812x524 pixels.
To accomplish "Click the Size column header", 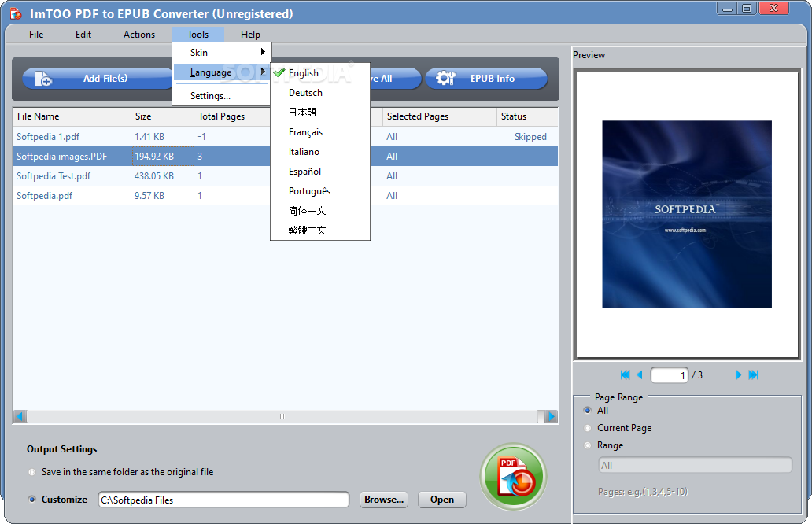I will pyautogui.click(x=162, y=116).
